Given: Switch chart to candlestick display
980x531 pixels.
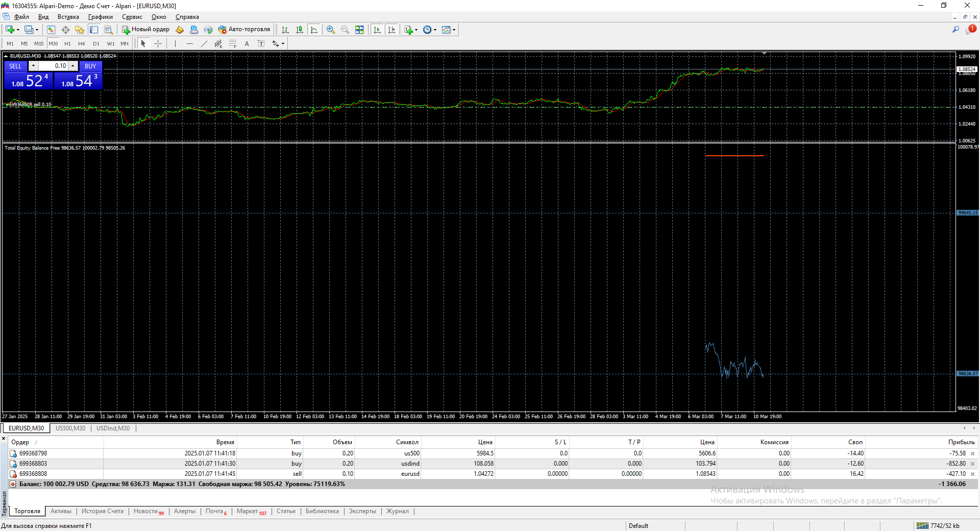Looking at the screenshot, I should pyautogui.click(x=300, y=30).
